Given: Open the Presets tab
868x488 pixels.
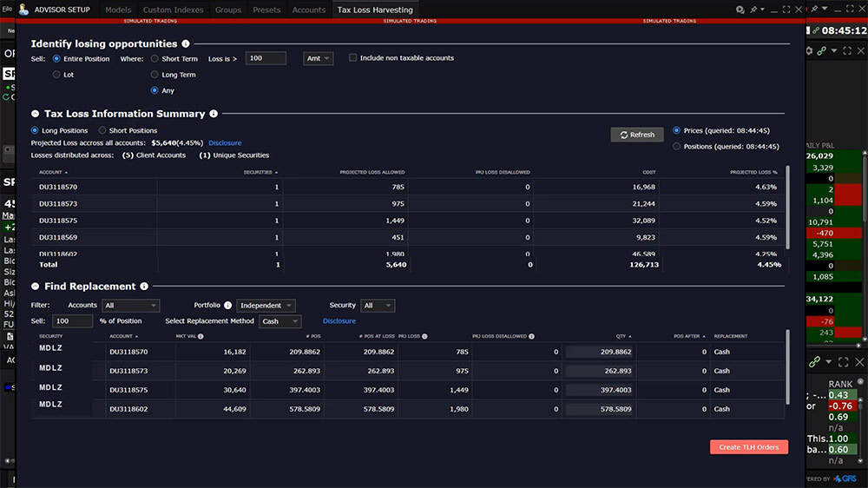Looking at the screenshot, I should [x=266, y=10].
